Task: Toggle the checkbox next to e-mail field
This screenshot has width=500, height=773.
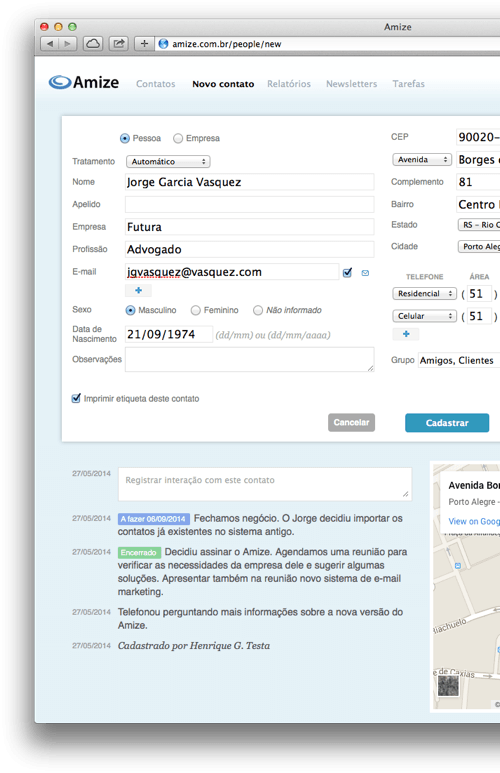Action: pos(347,272)
